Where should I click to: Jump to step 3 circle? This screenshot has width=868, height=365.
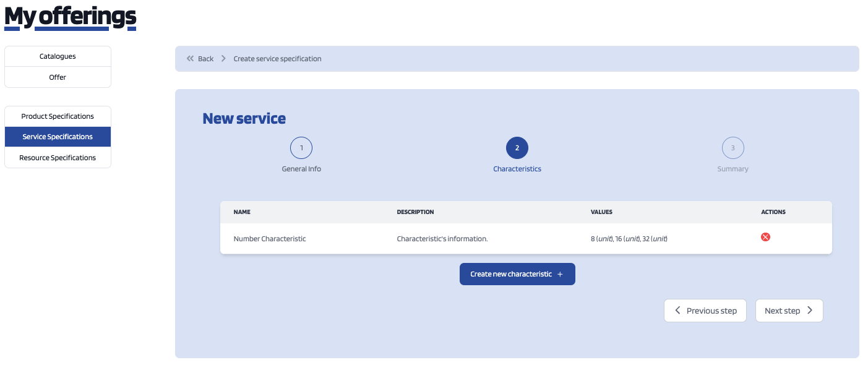pos(733,148)
